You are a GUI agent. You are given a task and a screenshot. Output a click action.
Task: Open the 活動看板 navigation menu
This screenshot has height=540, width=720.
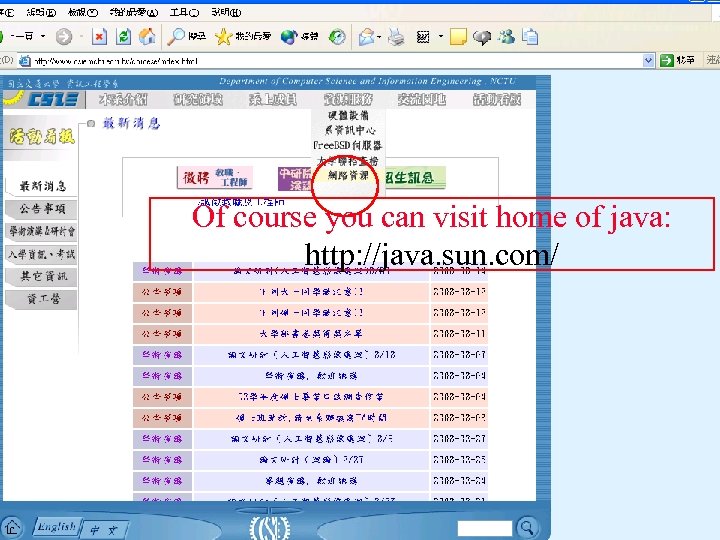click(497, 99)
